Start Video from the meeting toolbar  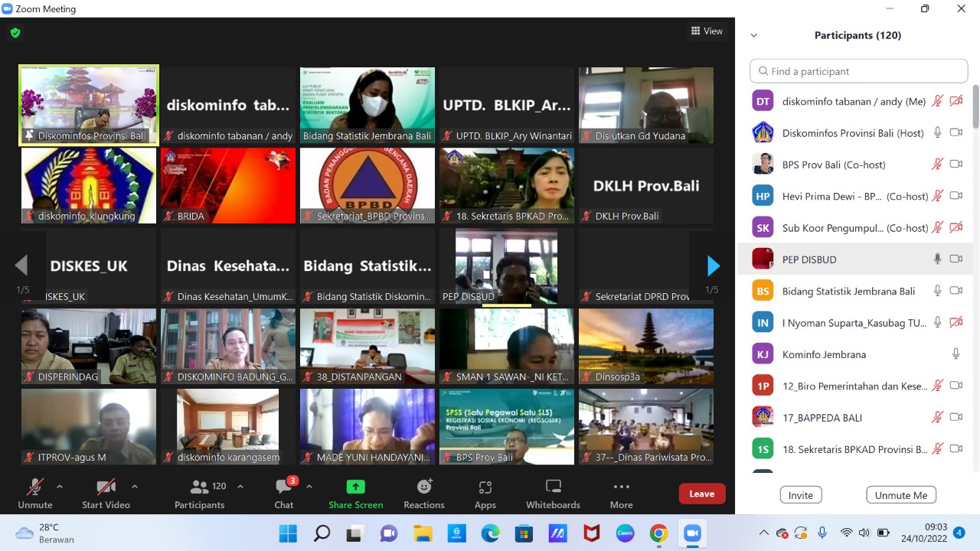pyautogui.click(x=106, y=494)
